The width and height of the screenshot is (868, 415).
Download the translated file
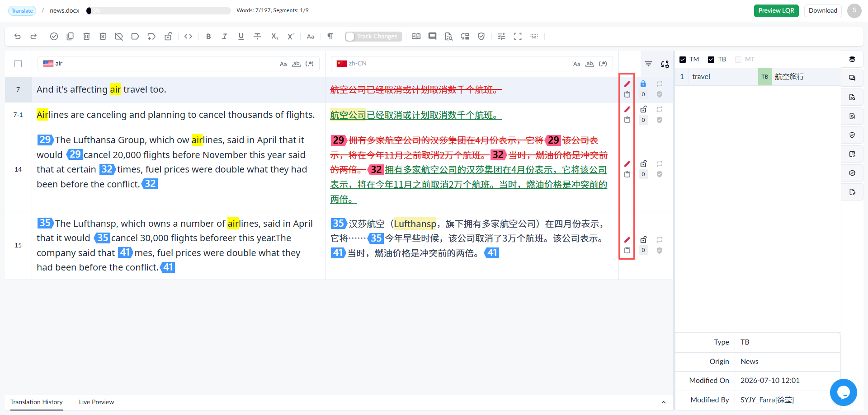(x=823, y=11)
